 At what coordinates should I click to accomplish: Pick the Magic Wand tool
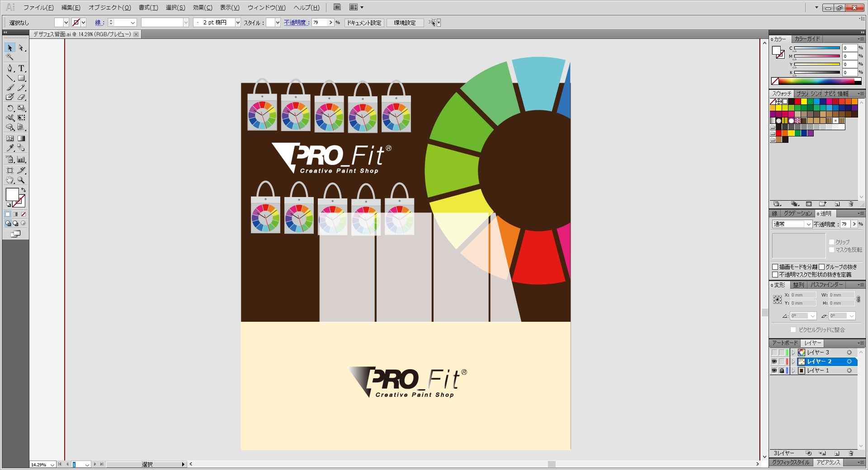(x=10, y=57)
